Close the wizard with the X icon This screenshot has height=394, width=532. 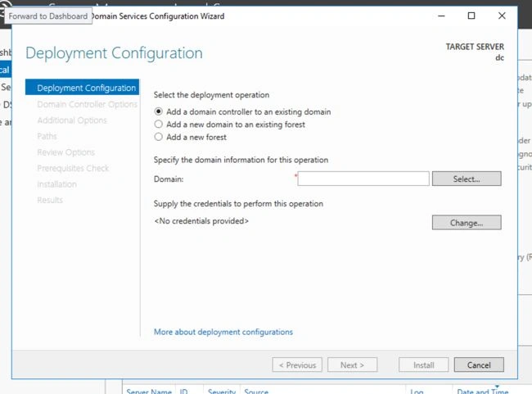point(502,16)
